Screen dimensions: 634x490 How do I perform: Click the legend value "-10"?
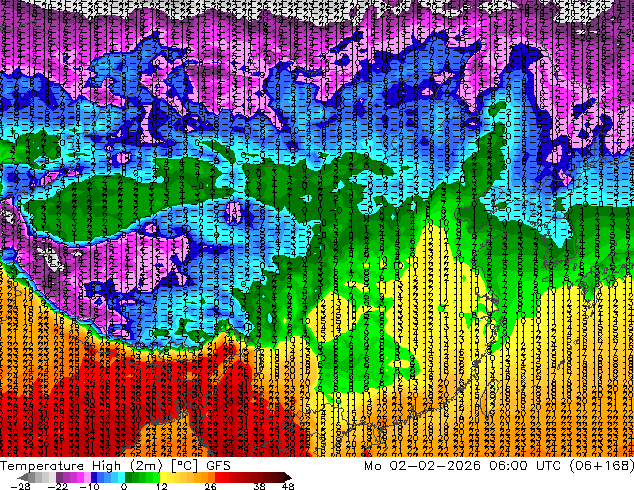click(x=89, y=486)
